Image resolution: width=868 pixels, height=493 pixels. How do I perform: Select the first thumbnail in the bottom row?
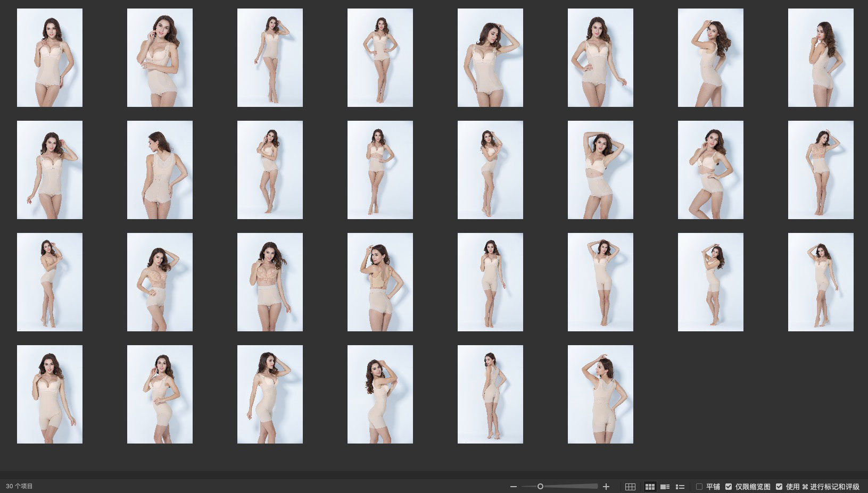49,394
